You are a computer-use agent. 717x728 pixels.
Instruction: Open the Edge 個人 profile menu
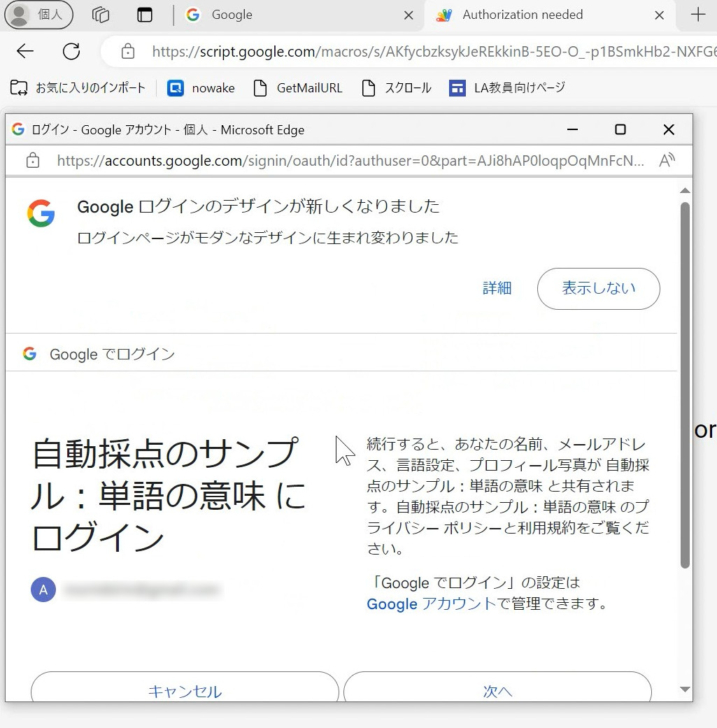[x=38, y=14]
